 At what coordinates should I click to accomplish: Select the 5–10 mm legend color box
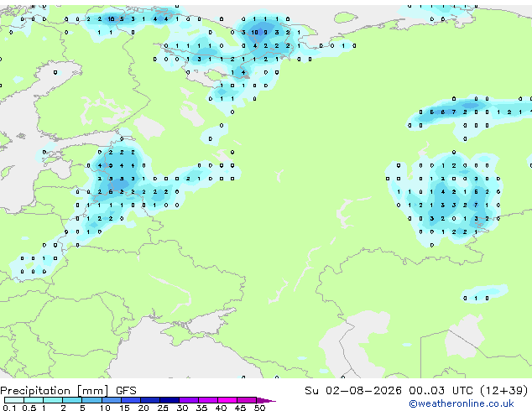(91, 400)
